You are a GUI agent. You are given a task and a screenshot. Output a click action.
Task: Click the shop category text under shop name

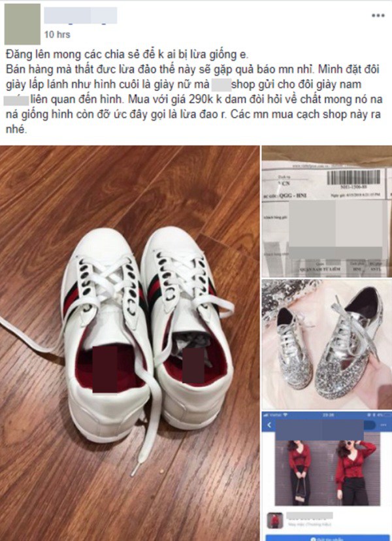coord(310,525)
